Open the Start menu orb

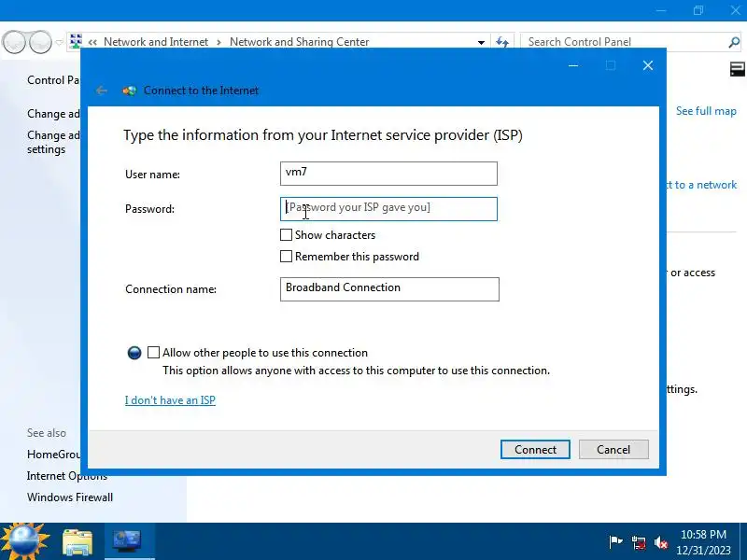tap(25, 541)
